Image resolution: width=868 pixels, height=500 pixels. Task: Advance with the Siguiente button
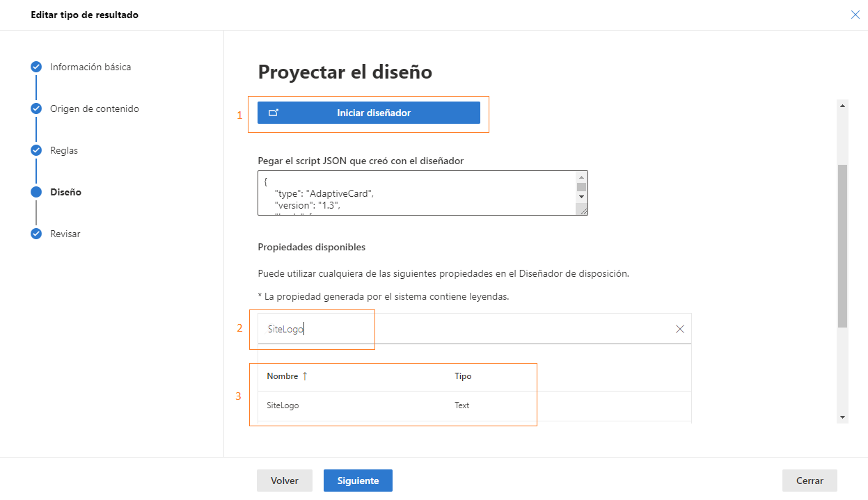358,480
